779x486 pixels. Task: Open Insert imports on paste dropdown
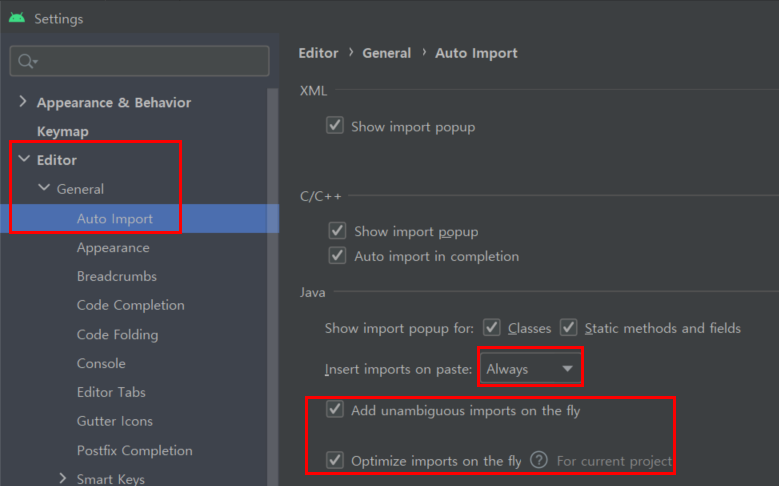tap(530, 369)
